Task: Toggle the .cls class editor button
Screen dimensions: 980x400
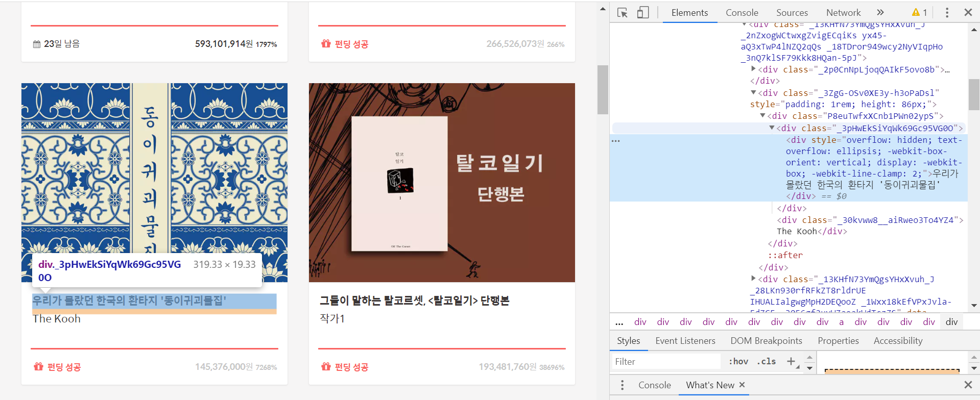Action: [766, 362]
